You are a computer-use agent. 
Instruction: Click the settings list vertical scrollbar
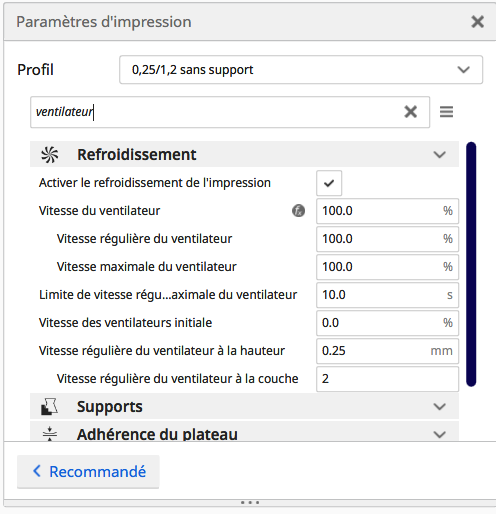coord(471,264)
